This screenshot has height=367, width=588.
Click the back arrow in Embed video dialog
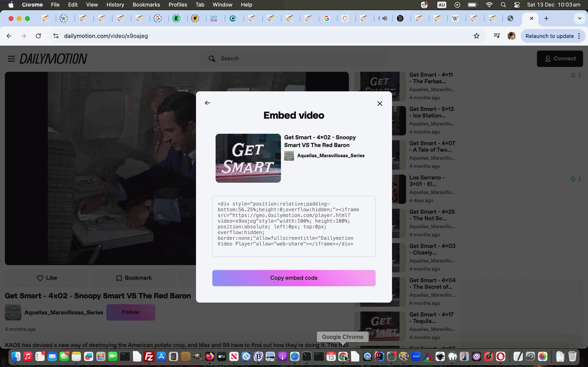[x=207, y=103]
